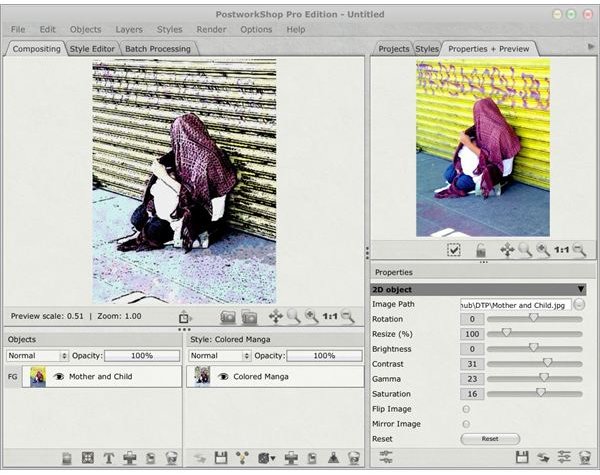The width and height of the screenshot is (600, 475).
Task: Open the Layers menu
Action: pyautogui.click(x=129, y=29)
